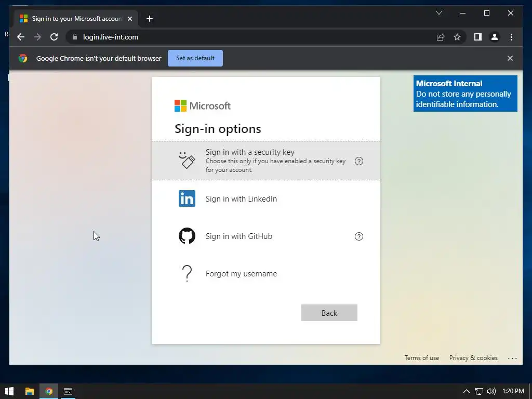
Task: Click the Microsoft Internal notice banner
Action: (x=465, y=94)
